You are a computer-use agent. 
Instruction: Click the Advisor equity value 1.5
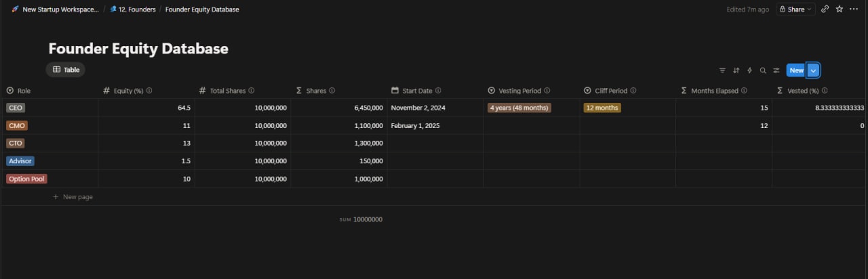coord(186,161)
